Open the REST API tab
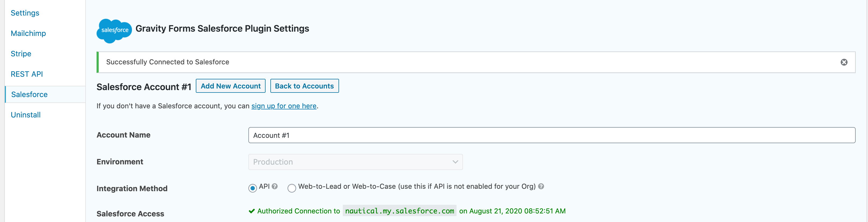 27,74
